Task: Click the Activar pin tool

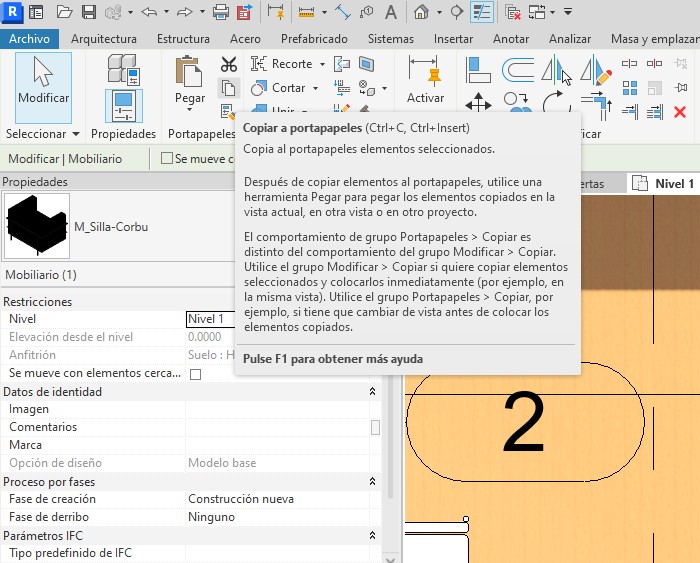Action: (x=425, y=80)
